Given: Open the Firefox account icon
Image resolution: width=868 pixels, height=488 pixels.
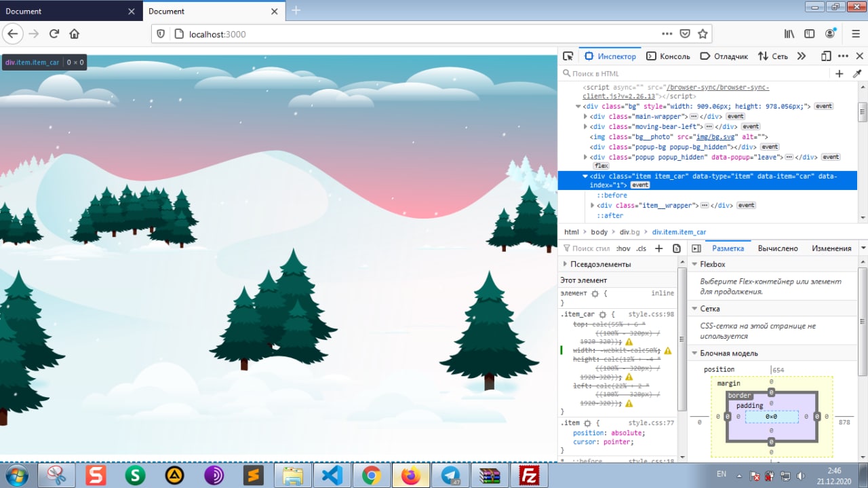Looking at the screenshot, I should 830,34.
